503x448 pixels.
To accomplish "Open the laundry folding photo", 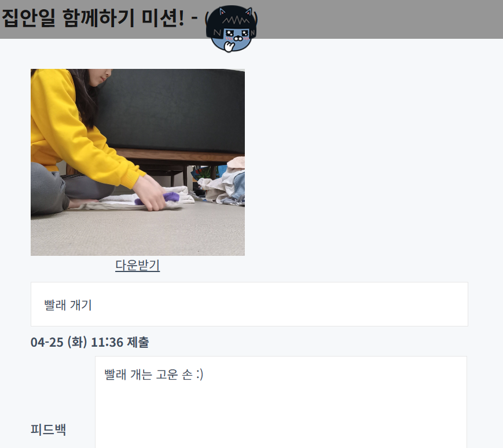I will 138,162.
